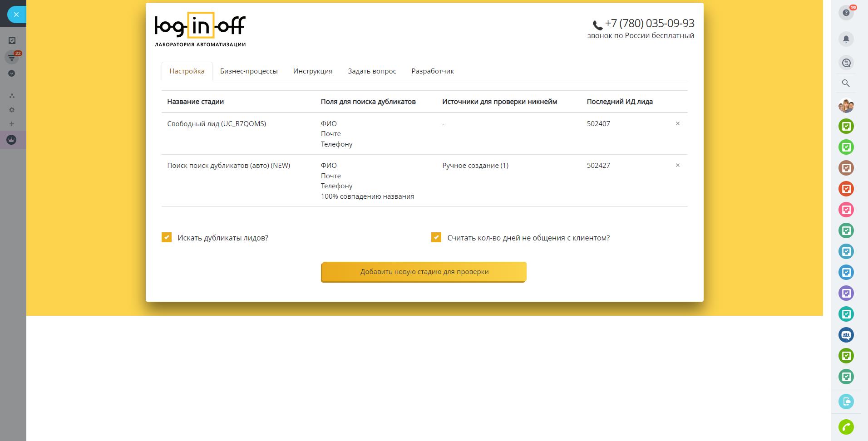Image resolution: width=868 pixels, height=441 pixels.
Task: Open the brown task chat icon
Action: point(846,168)
